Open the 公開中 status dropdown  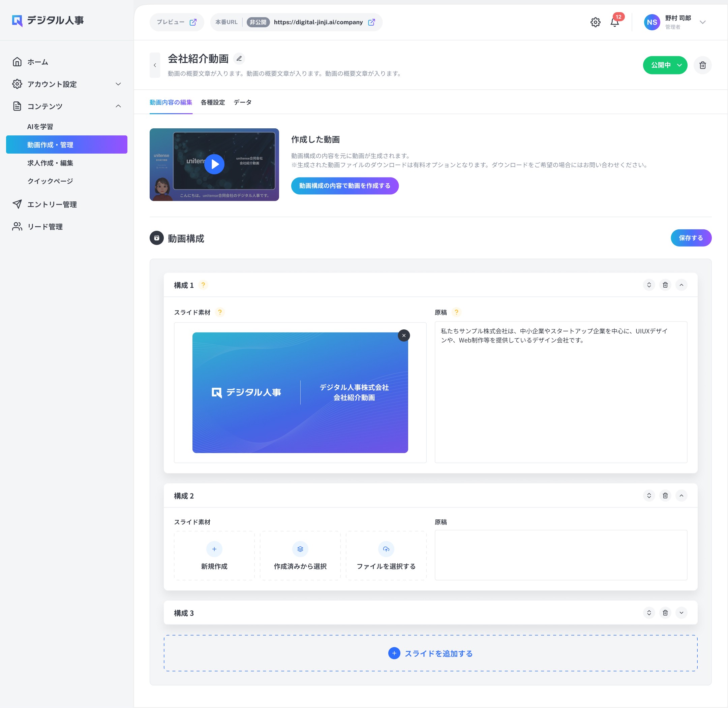(665, 65)
